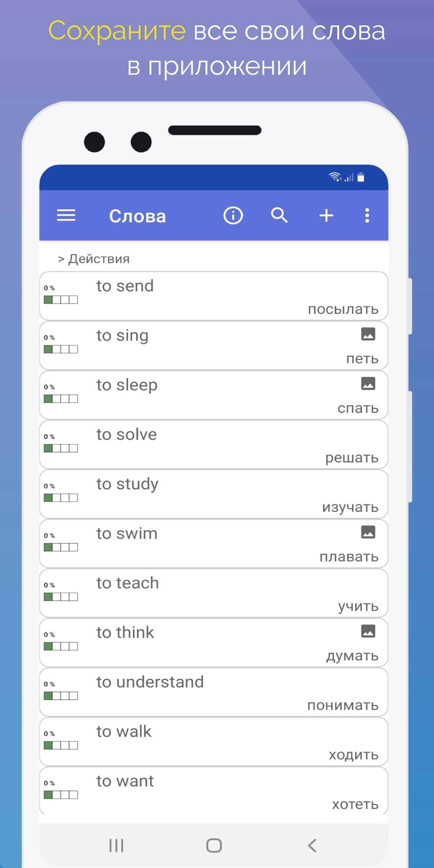Tap the translation 'изучать'
Screen dimensions: 434x868
click(350, 507)
